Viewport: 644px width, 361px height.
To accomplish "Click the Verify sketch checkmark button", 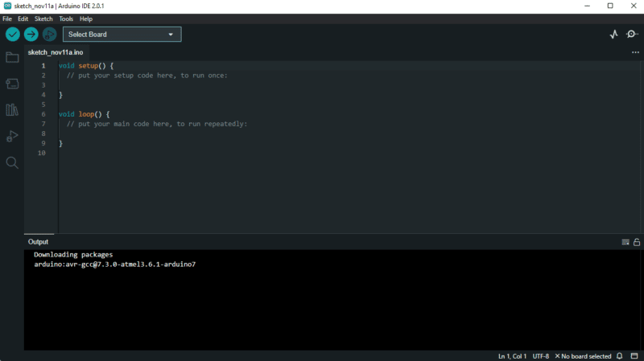I will point(13,34).
